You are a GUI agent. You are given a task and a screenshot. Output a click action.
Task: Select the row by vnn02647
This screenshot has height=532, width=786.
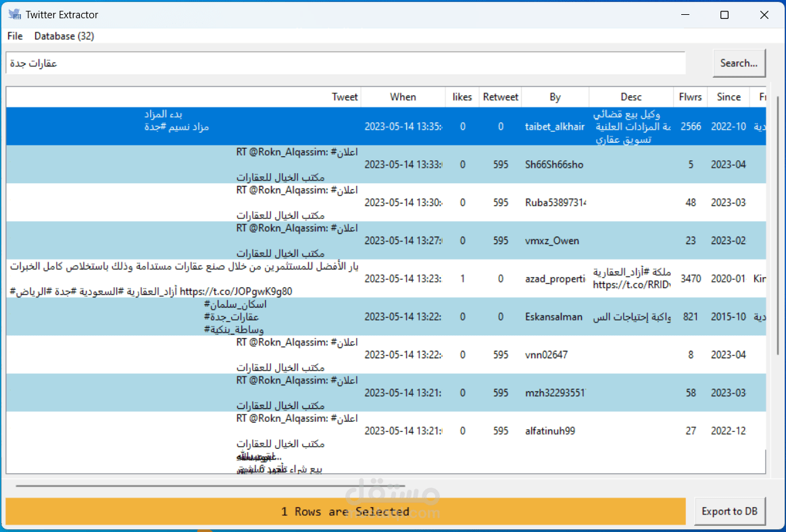pyautogui.click(x=386, y=354)
